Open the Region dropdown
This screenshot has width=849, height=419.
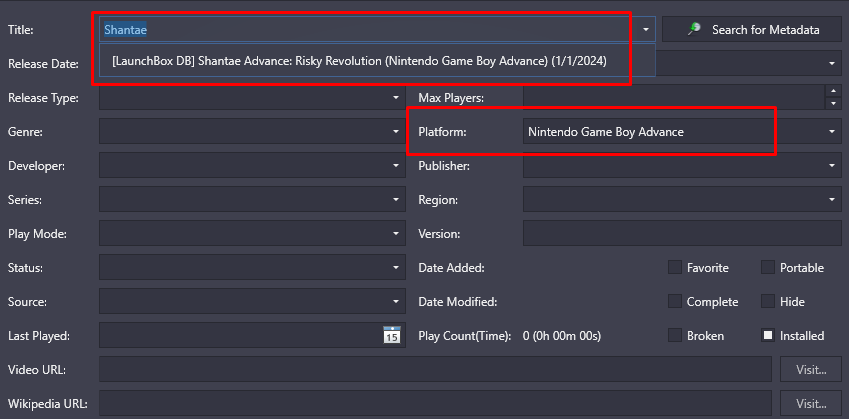(x=682, y=200)
